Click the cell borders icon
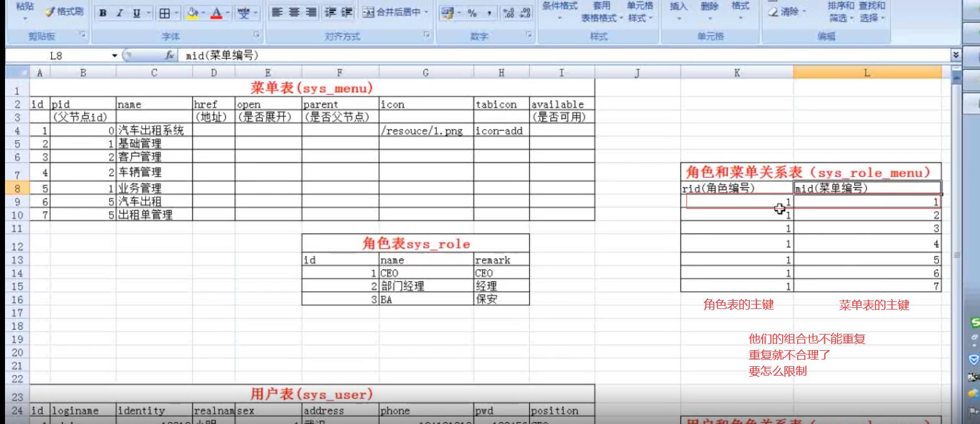 click(x=165, y=13)
